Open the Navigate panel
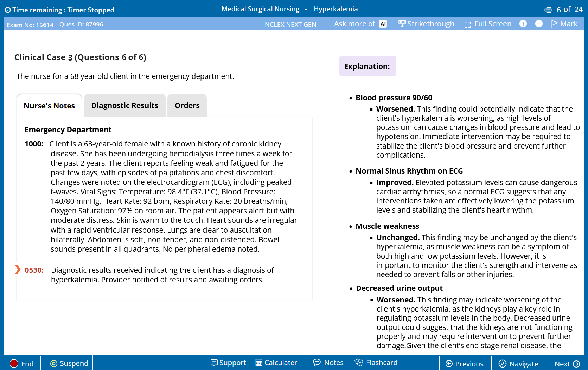Screen dimensions: 588x370 [519, 364]
